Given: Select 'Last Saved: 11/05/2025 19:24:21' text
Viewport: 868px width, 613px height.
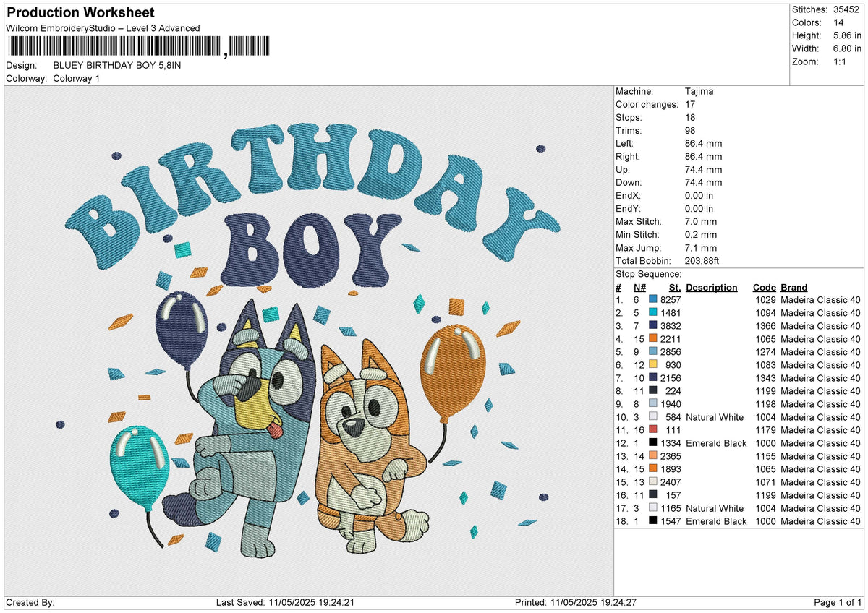Looking at the screenshot, I should (285, 603).
